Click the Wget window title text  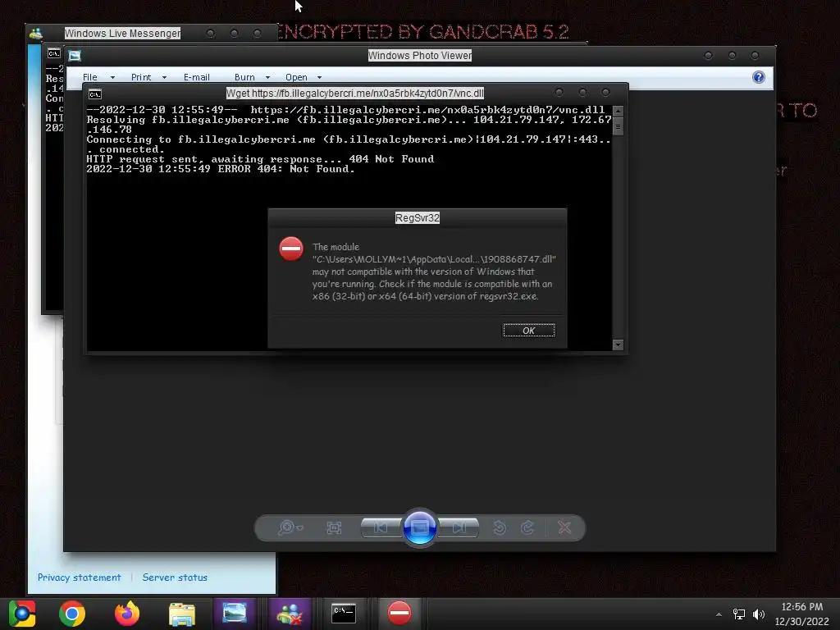point(354,94)
